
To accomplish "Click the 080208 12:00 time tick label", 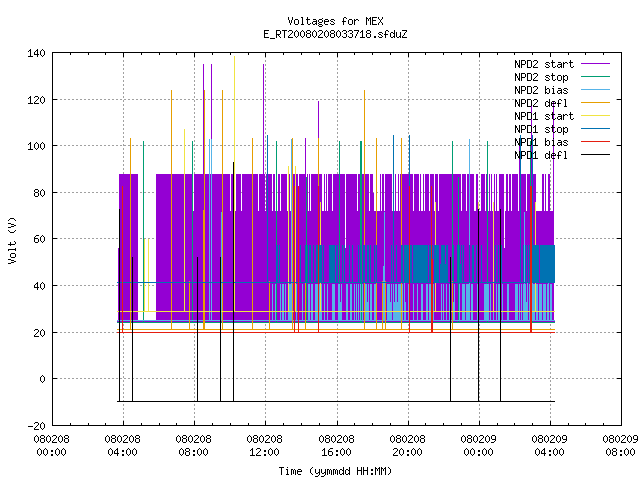I will click(264, 445).
